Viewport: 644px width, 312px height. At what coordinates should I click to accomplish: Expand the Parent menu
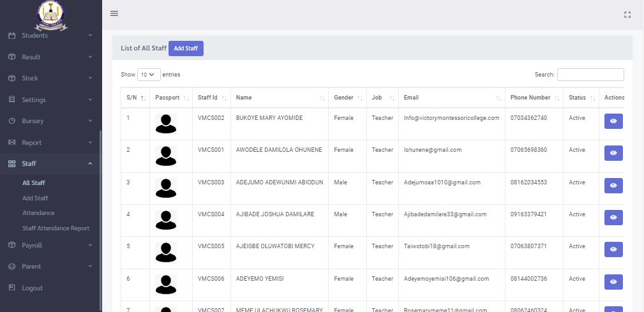[x=51, y=267]
